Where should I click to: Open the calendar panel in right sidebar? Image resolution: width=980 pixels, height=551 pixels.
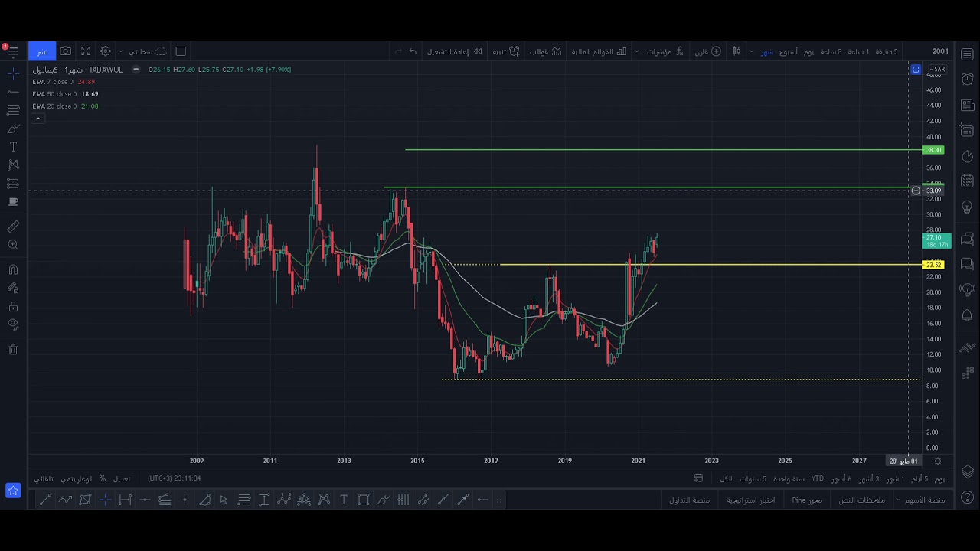(968, 181)
